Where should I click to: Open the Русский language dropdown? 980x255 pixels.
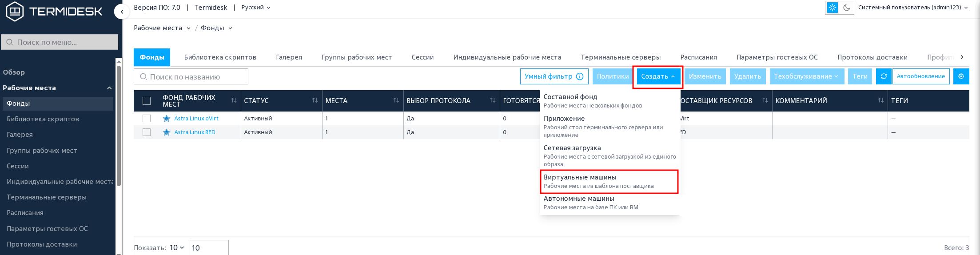coord(256,8)
